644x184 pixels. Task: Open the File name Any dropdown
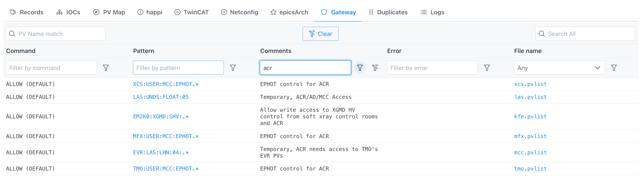(x=559, y=67)
